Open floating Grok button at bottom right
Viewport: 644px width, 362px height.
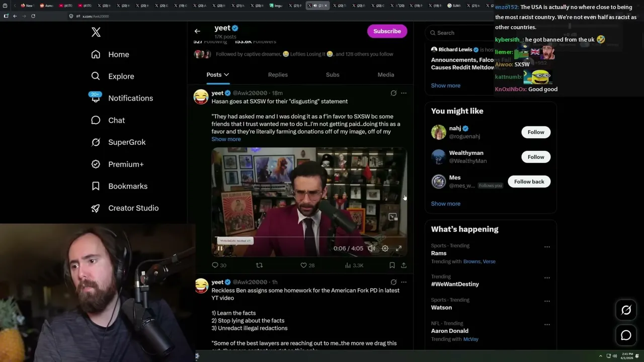click(626, 310)
